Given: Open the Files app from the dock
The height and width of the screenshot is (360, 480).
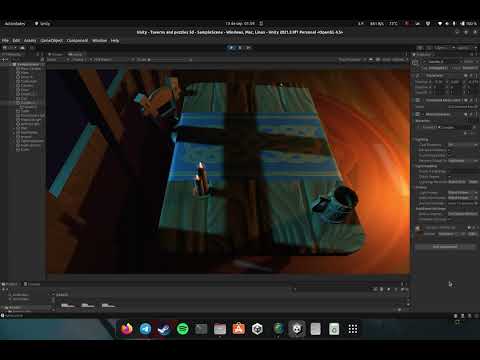Looking at the screenshot, I should pyautogui.click(x=220, y=329).
